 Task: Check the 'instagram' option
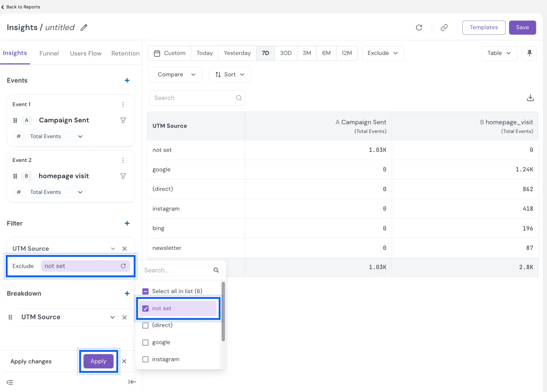pos(146,359)
